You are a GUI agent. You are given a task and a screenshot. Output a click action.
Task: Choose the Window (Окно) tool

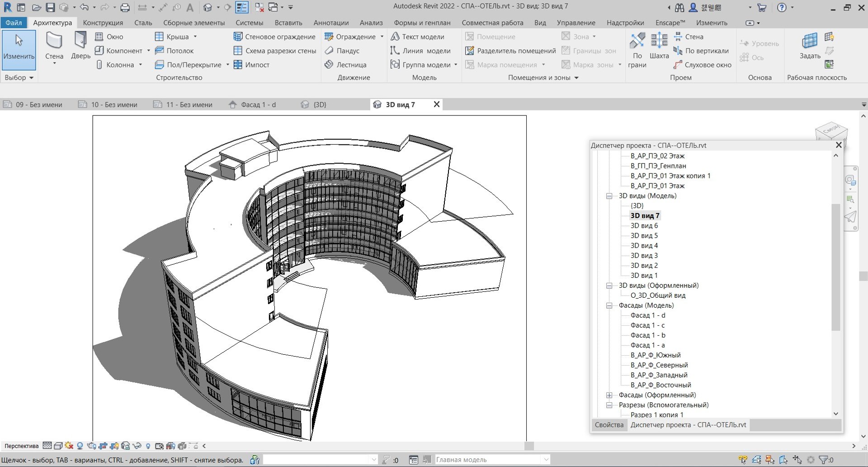click(109, 37)
